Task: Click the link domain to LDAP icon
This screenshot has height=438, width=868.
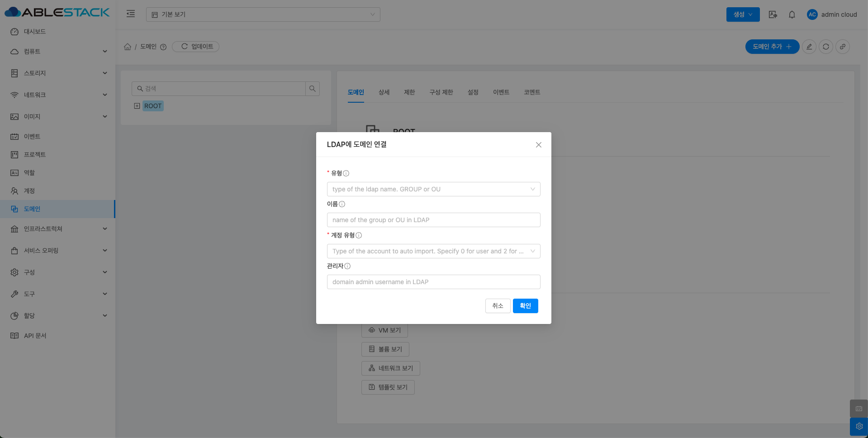Action: (843, 47)
